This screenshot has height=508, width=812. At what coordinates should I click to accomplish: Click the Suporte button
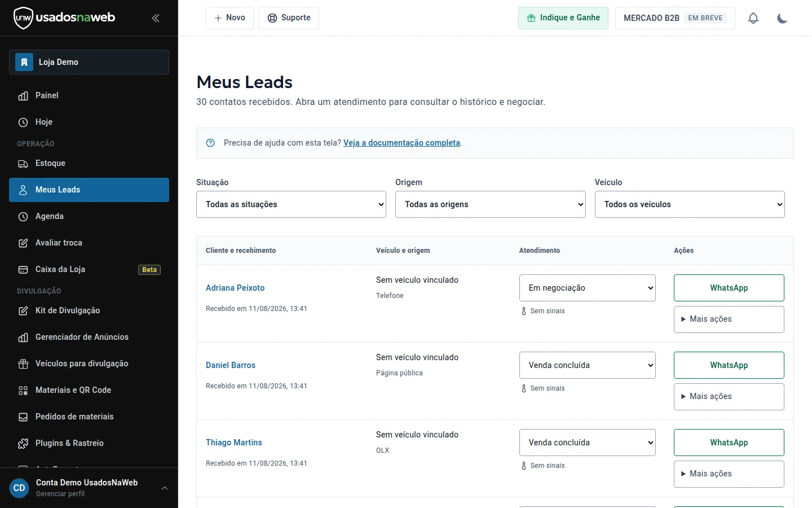289,18
